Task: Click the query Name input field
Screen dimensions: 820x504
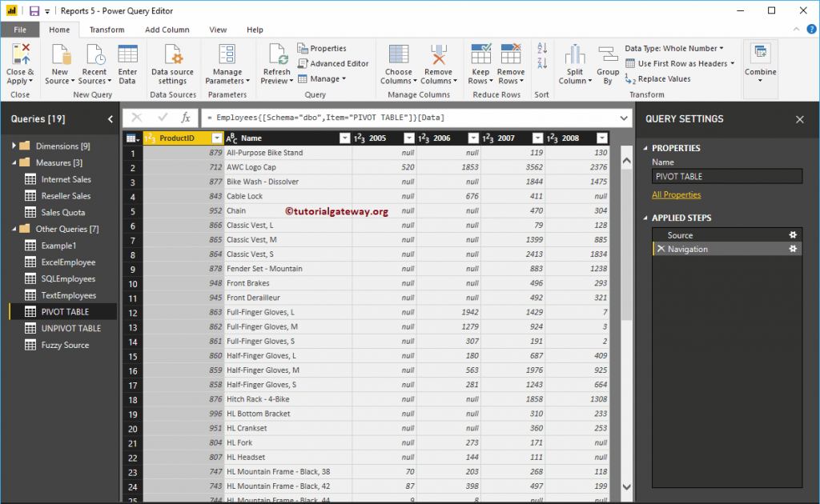Action: pyautogui.click(x=727, y=177)
